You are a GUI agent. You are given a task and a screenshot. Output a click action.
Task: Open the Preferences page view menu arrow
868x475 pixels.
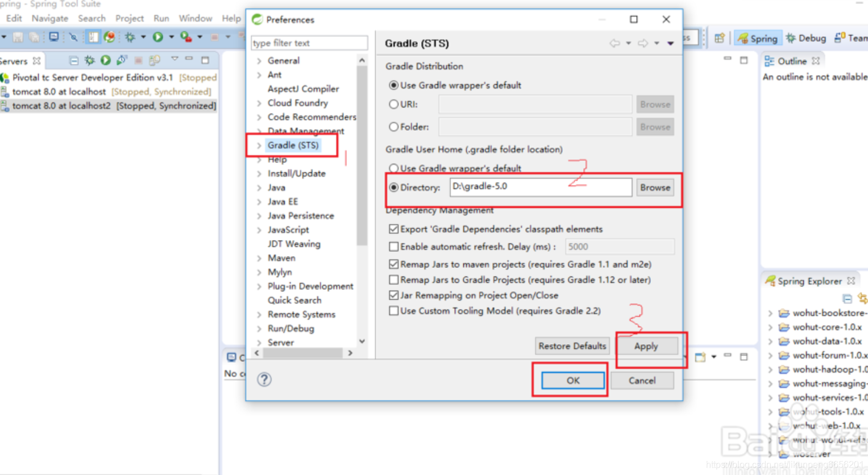point(671,43)
